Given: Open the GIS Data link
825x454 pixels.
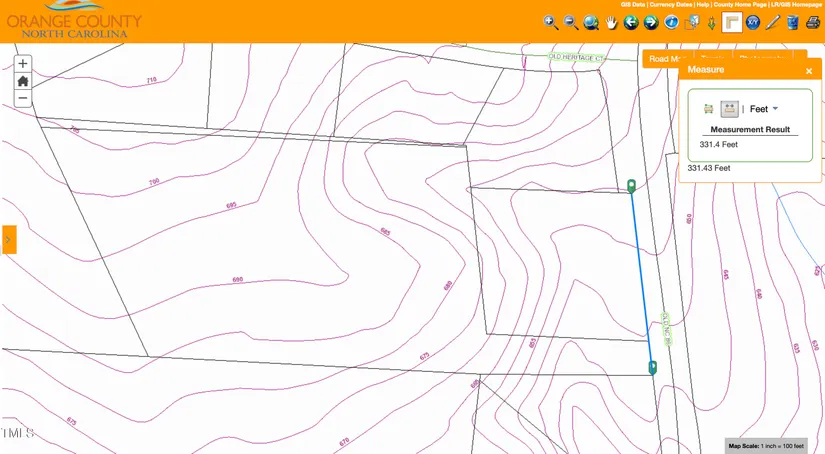Looking at the screenshot, I should tap(633, 5).
